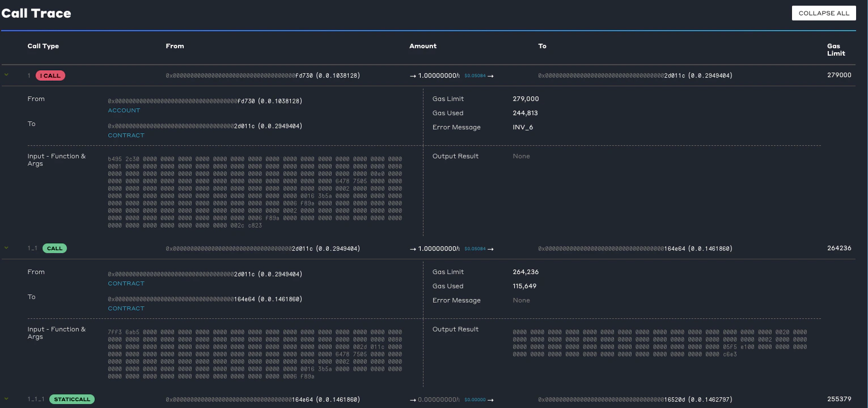Click the green STATICCALL badge
Image resolution: width=868 pixels, height=408 pixels.
pyautogui.click(x=71, y=399)
